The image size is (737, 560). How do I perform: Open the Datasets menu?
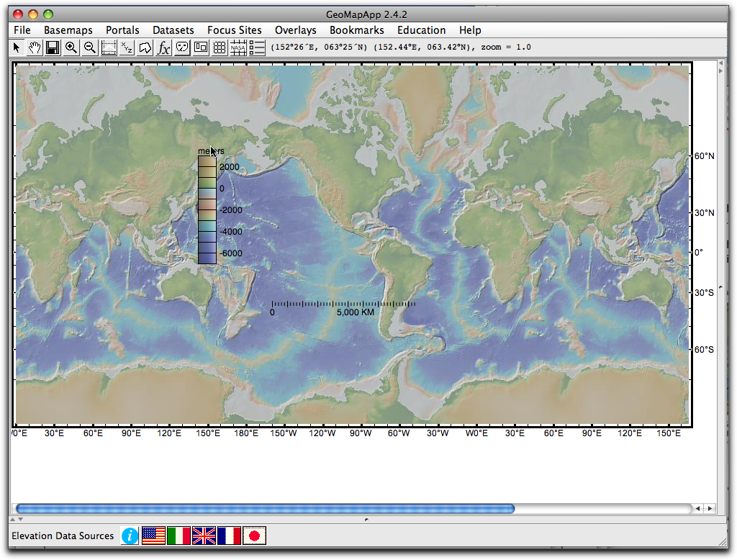(173, 30)
